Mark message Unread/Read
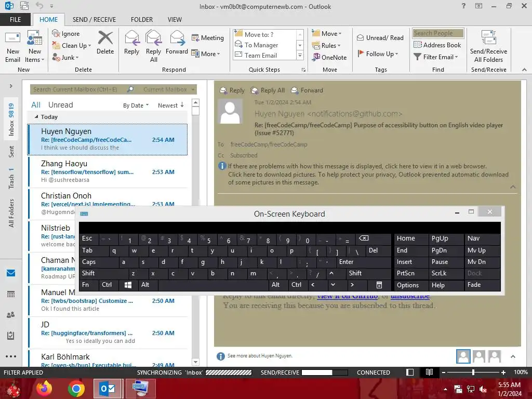Image resolution: width=532 pixels, height=399 pixels. tap(380, 37)
